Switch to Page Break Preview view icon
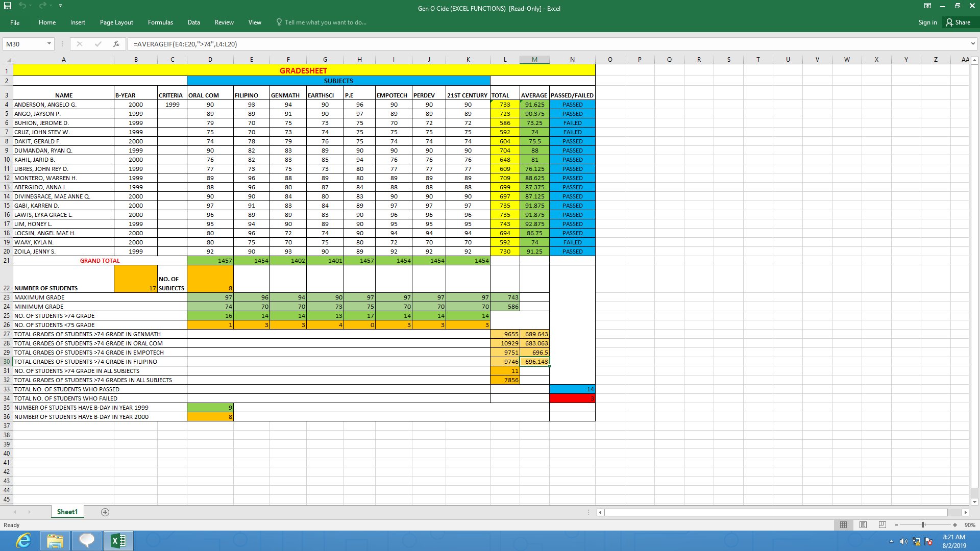The image size is (980, 551). 883,525
